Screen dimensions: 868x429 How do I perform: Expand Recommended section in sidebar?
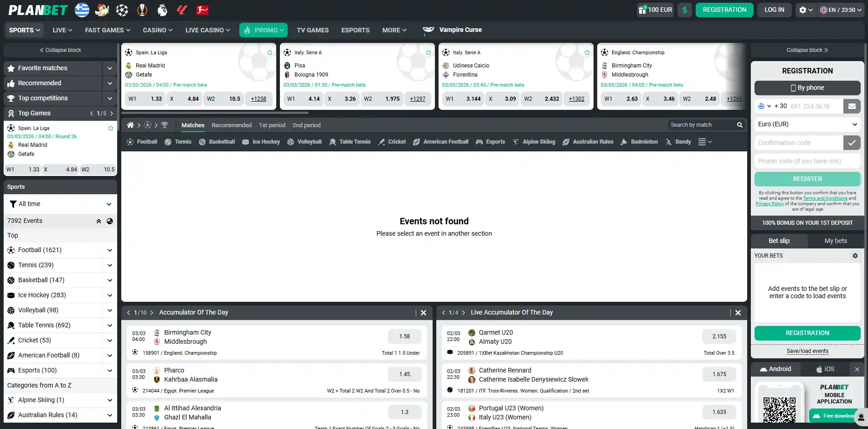click(110, 83)
